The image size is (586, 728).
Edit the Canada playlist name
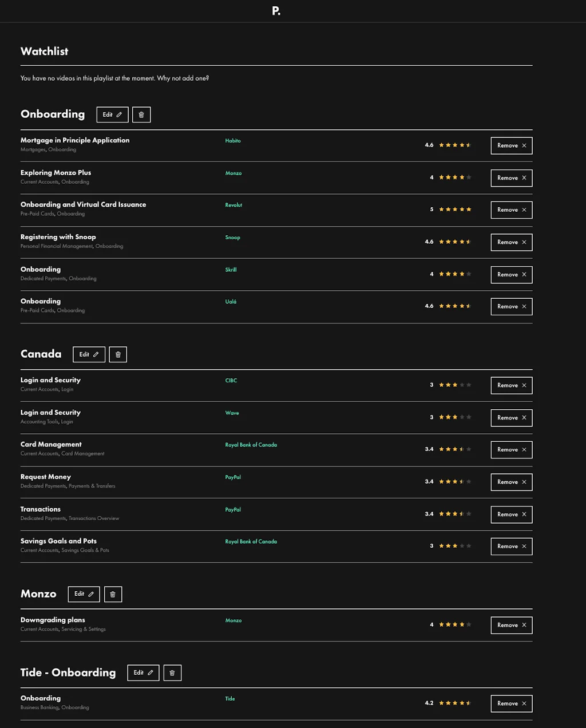click(x=89, y=354)
